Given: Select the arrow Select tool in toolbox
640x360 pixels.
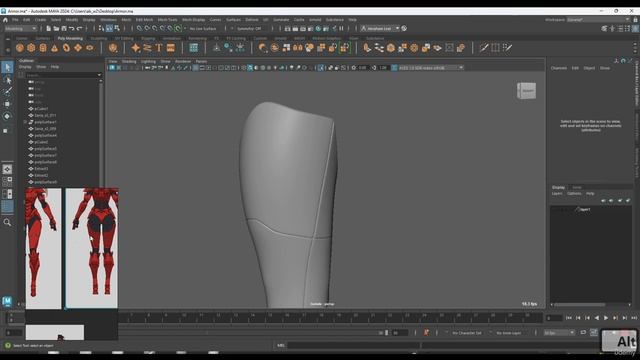Looking at the screenshot, I should click(7, 67).
